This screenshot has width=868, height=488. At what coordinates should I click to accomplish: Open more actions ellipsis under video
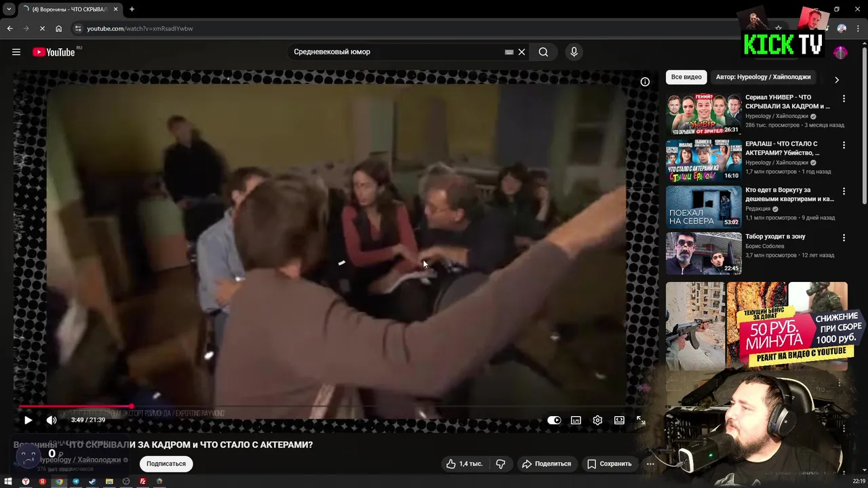click(650, 464)
